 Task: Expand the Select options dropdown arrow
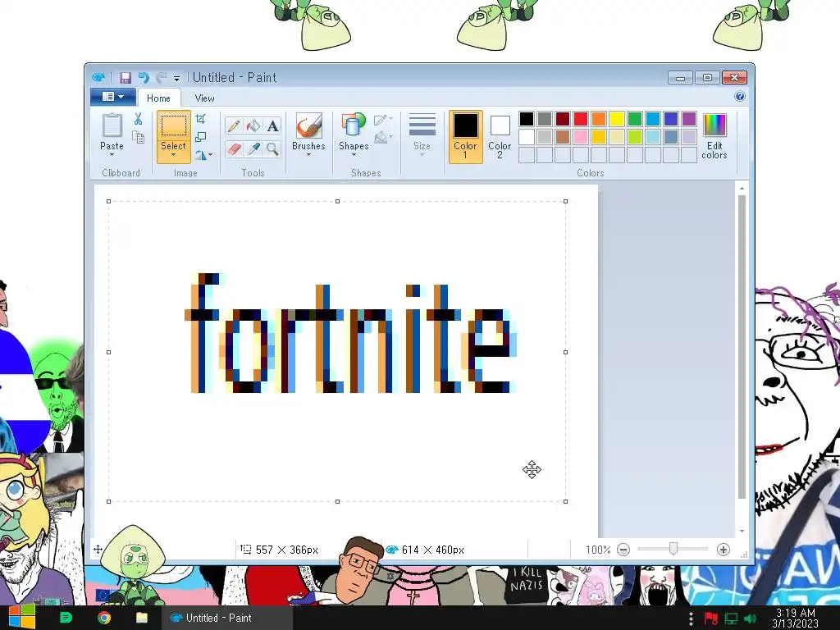coord(174,155)
